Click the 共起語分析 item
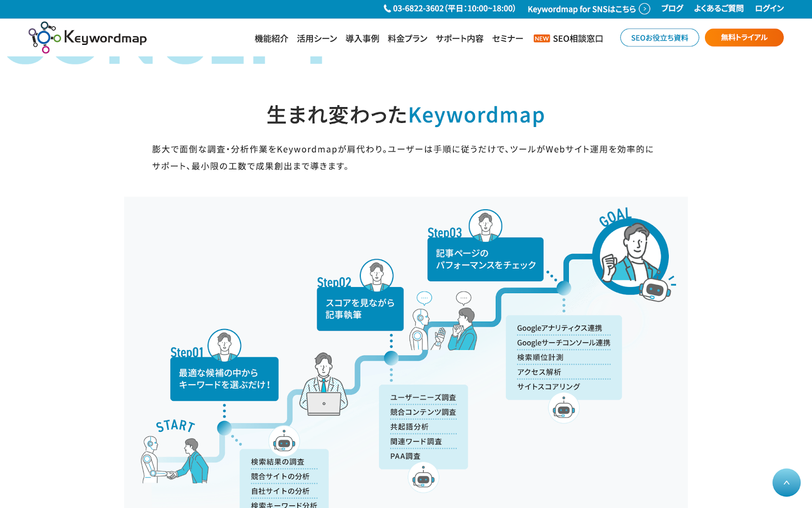Screen dimensions: 812x508 409,427
